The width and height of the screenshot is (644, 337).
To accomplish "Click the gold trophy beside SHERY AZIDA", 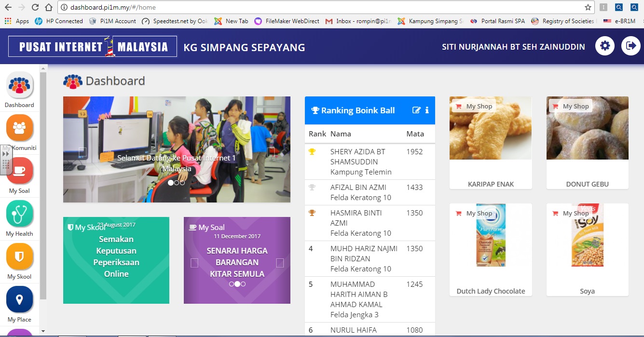I will pos(312,152).
